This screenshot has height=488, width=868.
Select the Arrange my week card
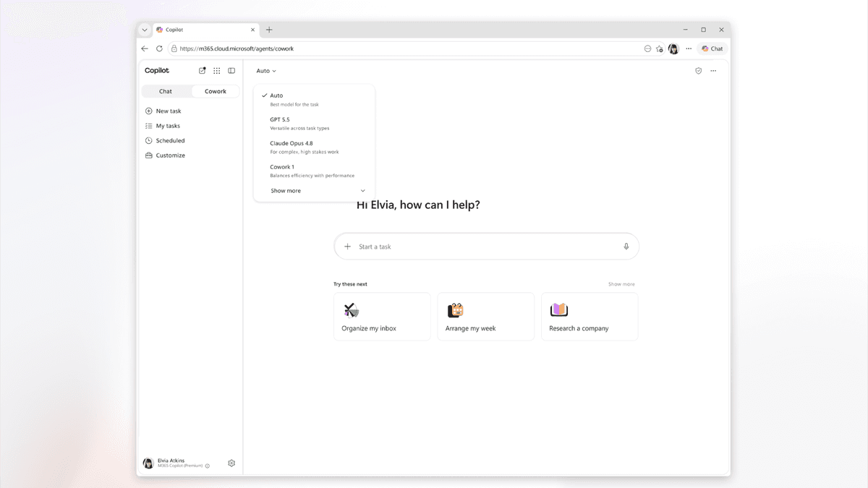coord(486,316)
